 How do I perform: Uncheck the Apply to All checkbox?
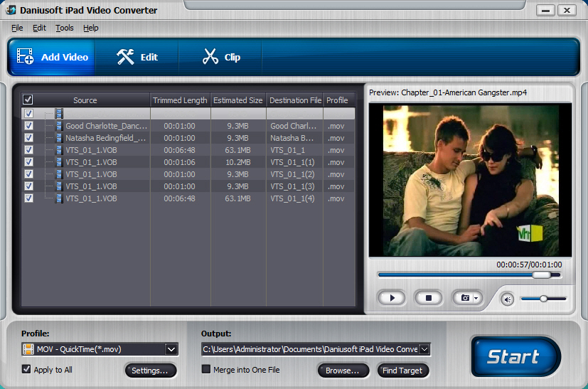click(26, 370)
